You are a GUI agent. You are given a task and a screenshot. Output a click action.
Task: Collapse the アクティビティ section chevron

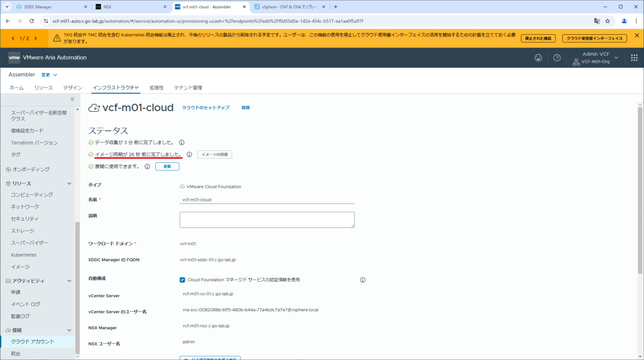tap(69, 281)
